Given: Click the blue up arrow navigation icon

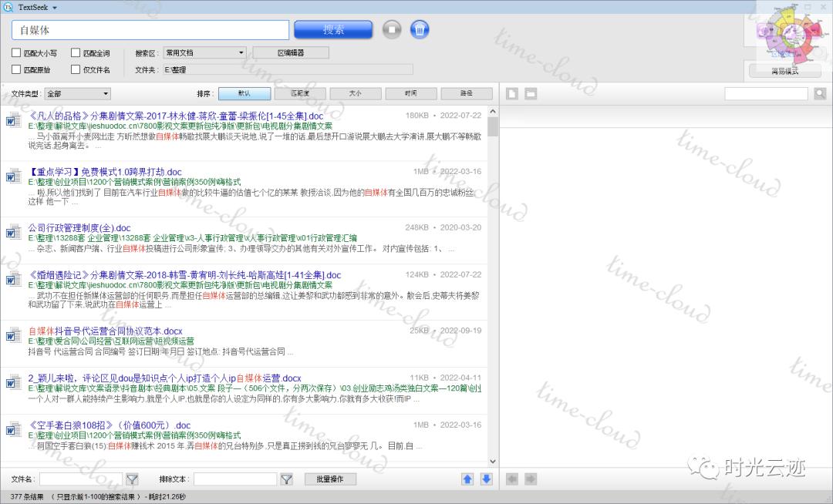Looking at the screenshot, I should [467, 479].
